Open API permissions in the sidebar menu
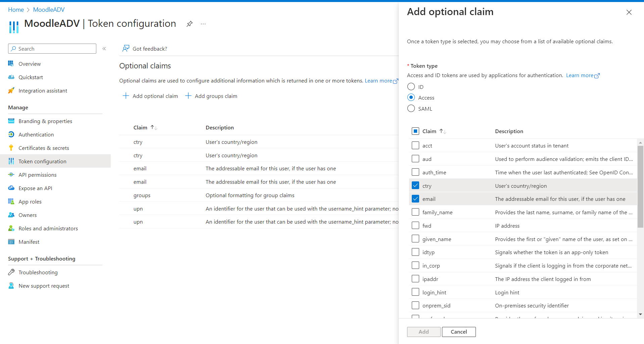This screenshot has height=344, width=644. (38, 175)
